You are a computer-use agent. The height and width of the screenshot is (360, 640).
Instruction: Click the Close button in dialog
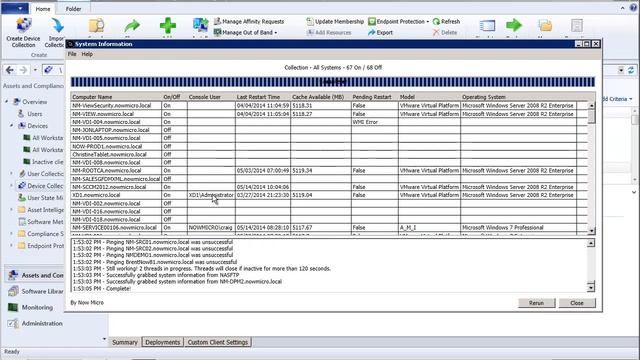(x=577, y=303)
